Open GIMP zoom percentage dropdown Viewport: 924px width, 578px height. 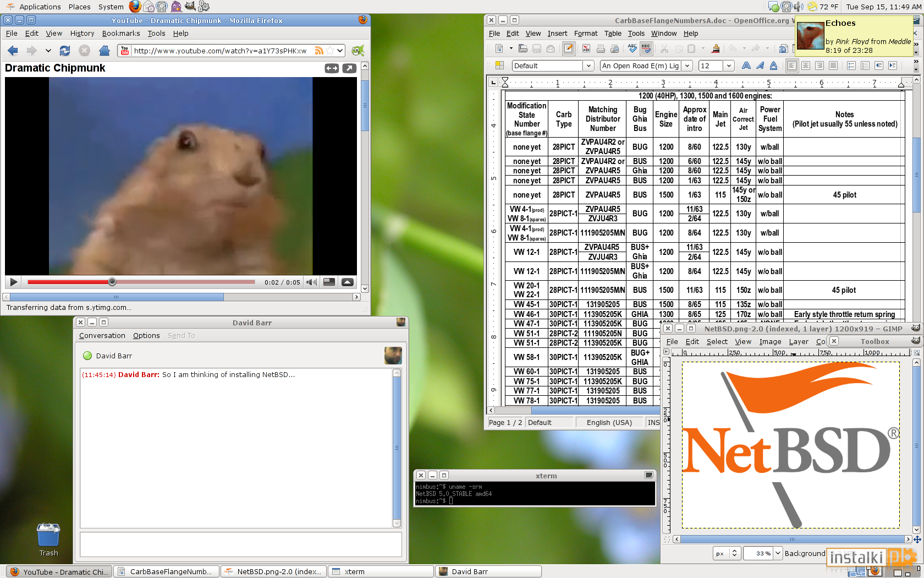(x=778, y=554)
